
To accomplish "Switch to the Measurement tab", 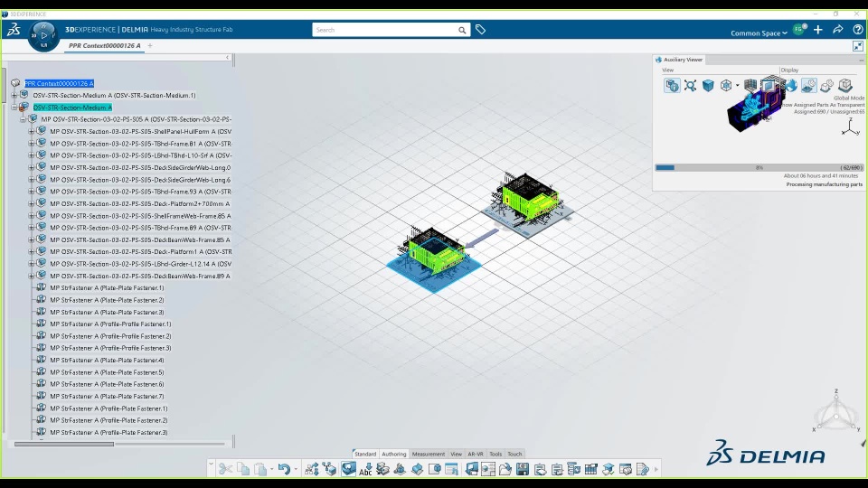I will click(x=428, y=454).
